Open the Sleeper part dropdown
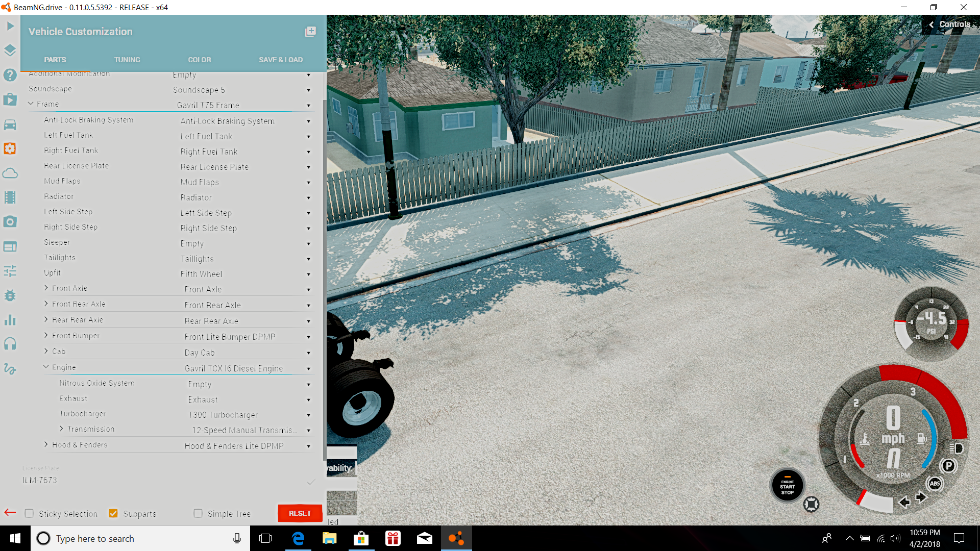Viewport: 980px width, 551px height. coord(246,243)
